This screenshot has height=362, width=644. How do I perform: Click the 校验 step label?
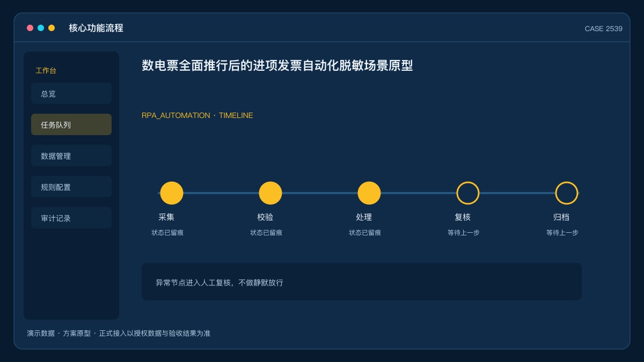(265, 217)
